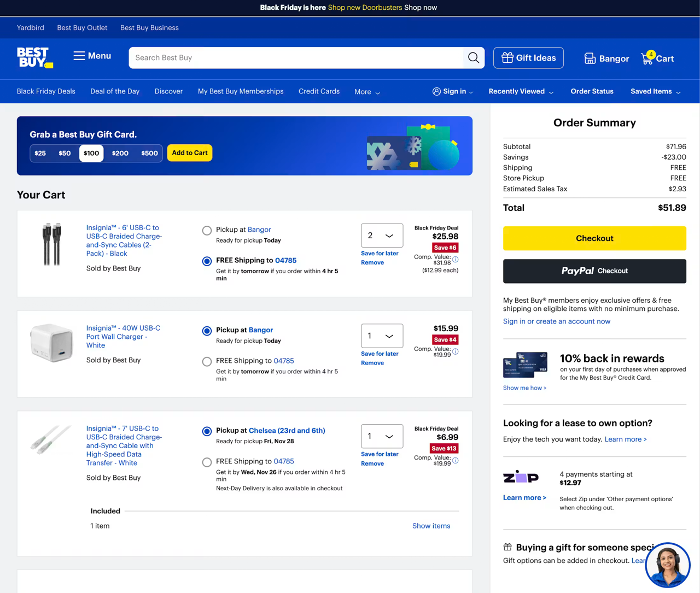Viewport: 700px width, 593px height.
Task: Choose the $500 gift card amount
Action: pyautogui.click(x=149, y=153)
